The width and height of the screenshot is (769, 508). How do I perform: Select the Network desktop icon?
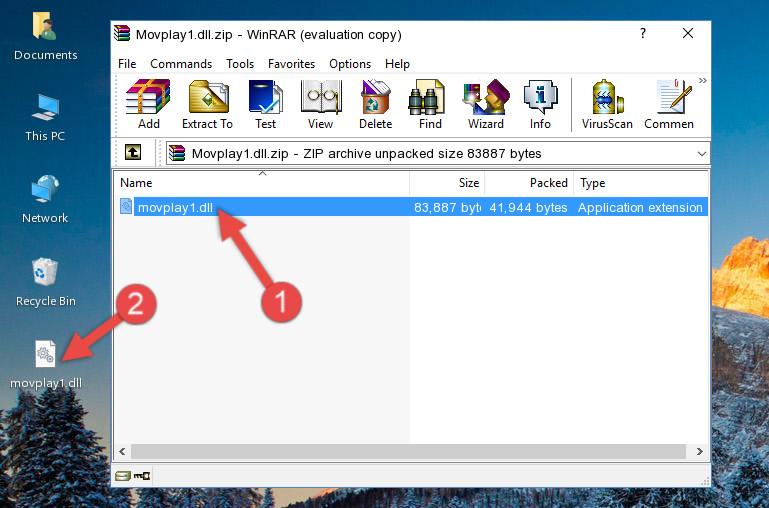45,199
